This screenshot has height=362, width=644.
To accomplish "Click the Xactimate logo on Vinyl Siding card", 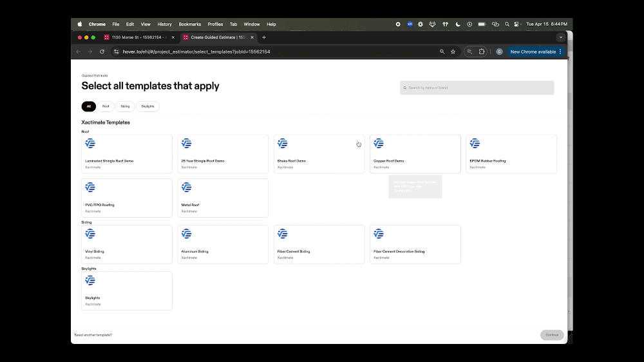I will tap(90, 234).
